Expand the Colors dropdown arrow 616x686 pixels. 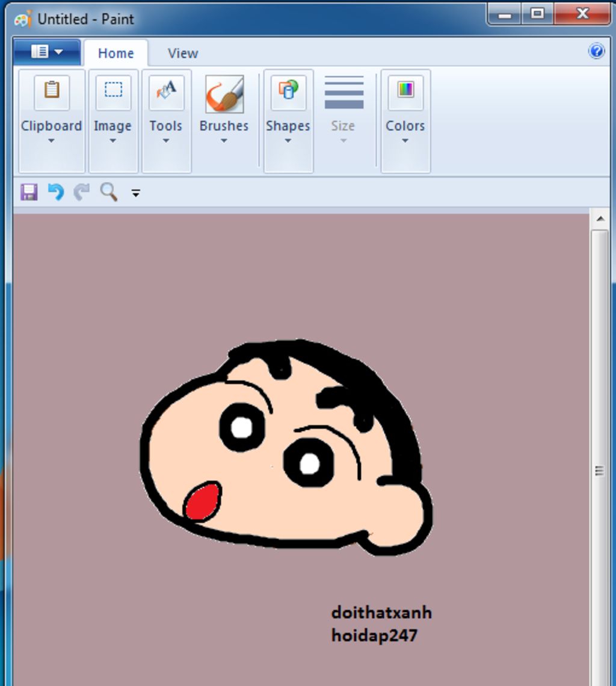pos(405,141)
